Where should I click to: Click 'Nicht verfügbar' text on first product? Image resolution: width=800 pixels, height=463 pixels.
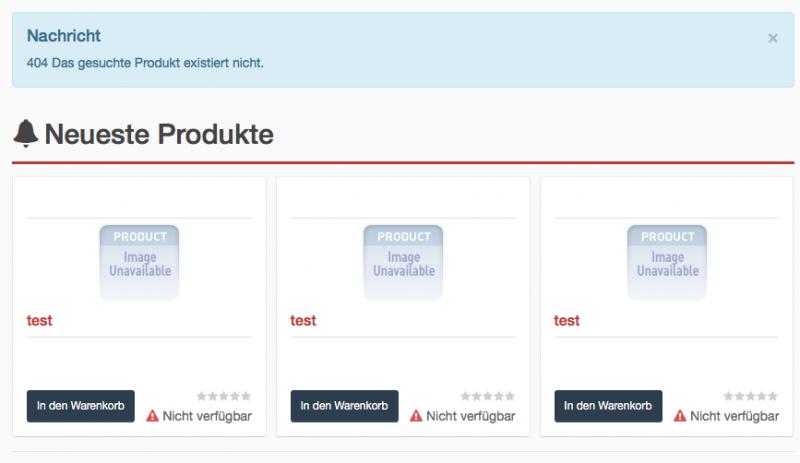pyautogui.click(x=207, y=416)
